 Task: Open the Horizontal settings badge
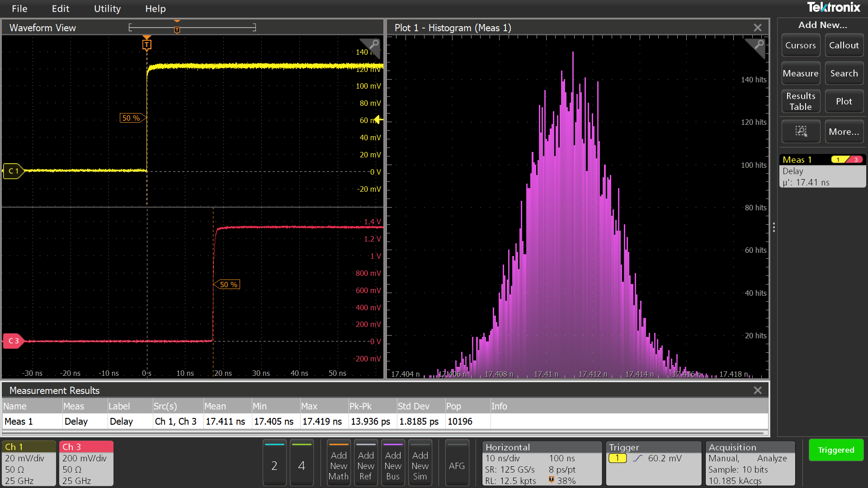click(542, 464)
